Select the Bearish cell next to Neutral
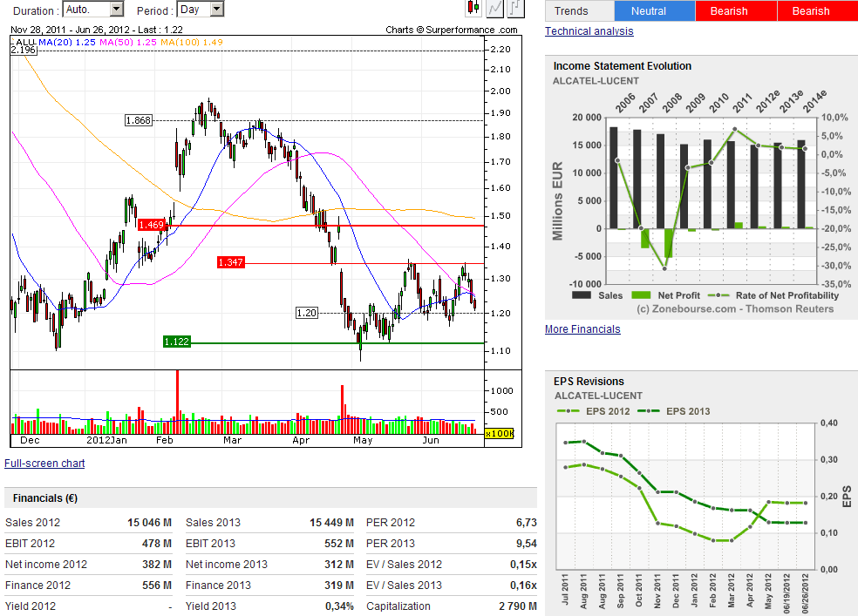858x616 pixels. pos(736,11)
